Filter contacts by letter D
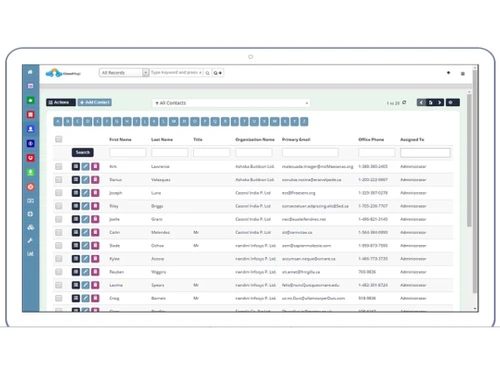500x375 pixels. click(x=87, y=122)
